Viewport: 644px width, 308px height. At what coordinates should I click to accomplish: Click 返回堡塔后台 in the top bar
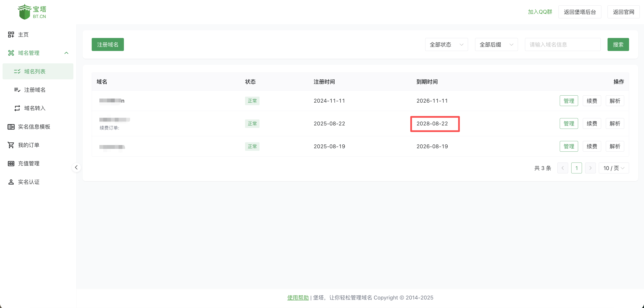580,12
